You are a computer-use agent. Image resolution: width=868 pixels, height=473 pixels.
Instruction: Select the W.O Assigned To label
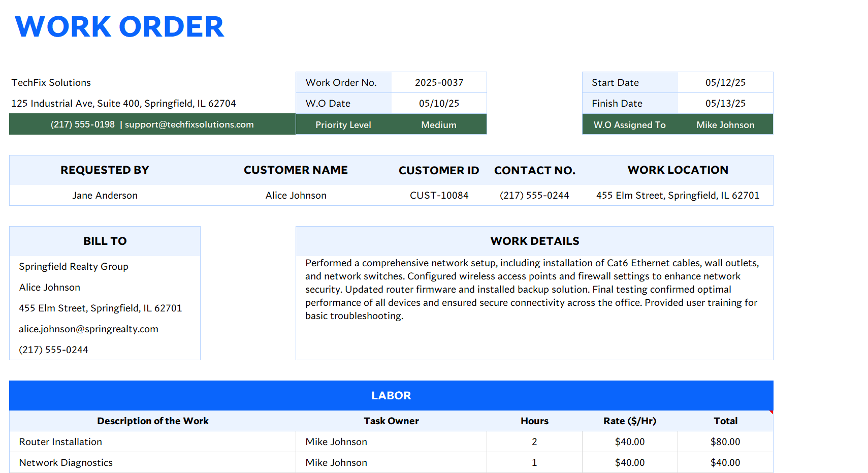coord(630,125)
